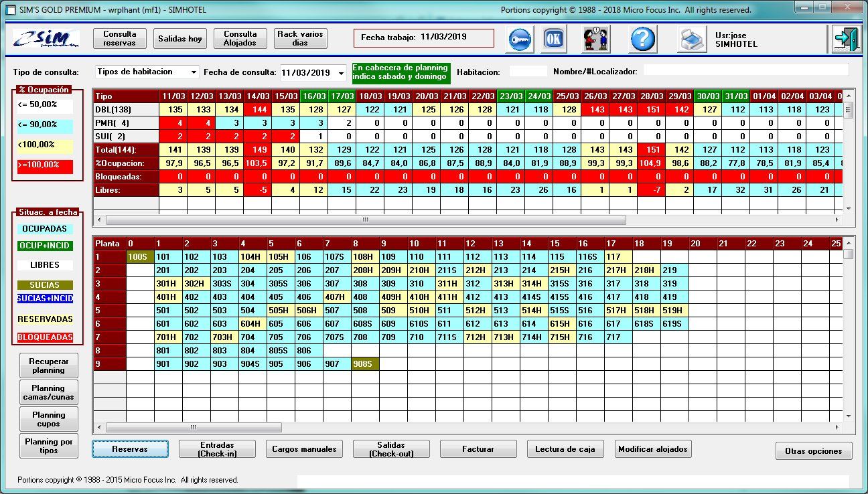
Task: Click the PMR( 4) row header
Action: pyautogui.click(x=126, y=123)
